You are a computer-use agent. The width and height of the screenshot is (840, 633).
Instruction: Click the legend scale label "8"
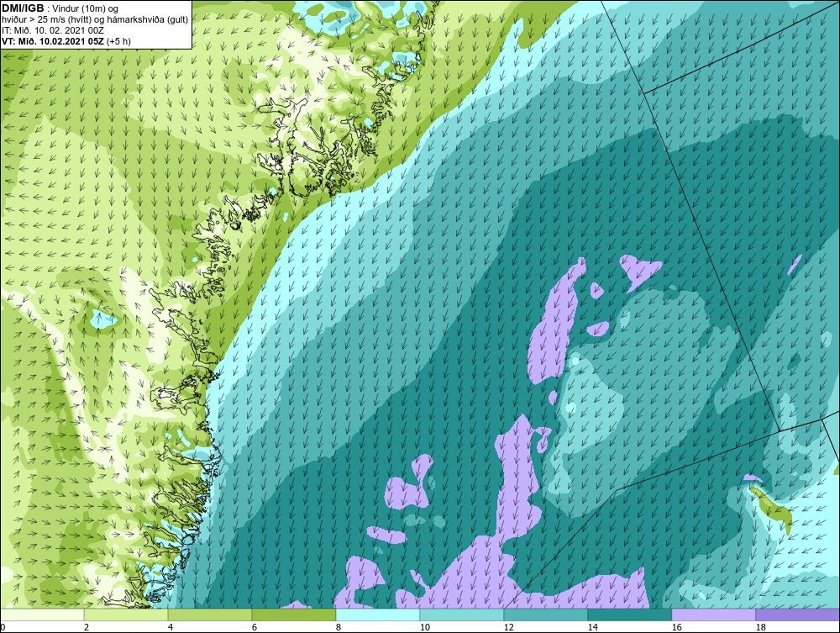point(339,627)
